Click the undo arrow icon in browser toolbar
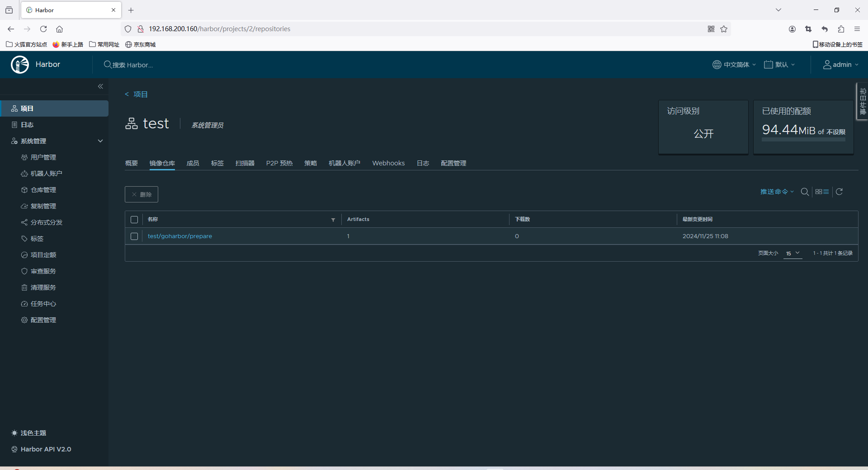 tap(825, 29)
